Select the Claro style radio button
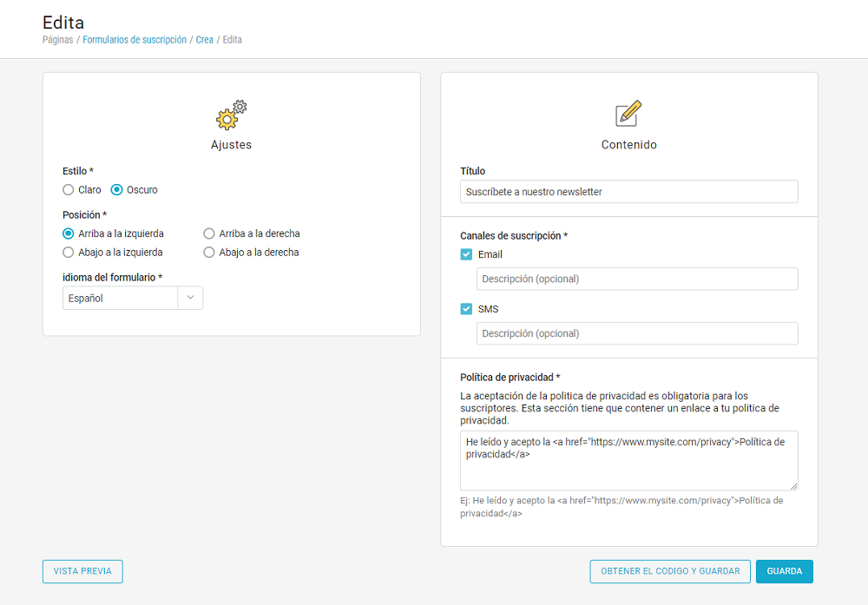This screenshot has height=605, width=868. pyautogui.click(x=69, y=190)
